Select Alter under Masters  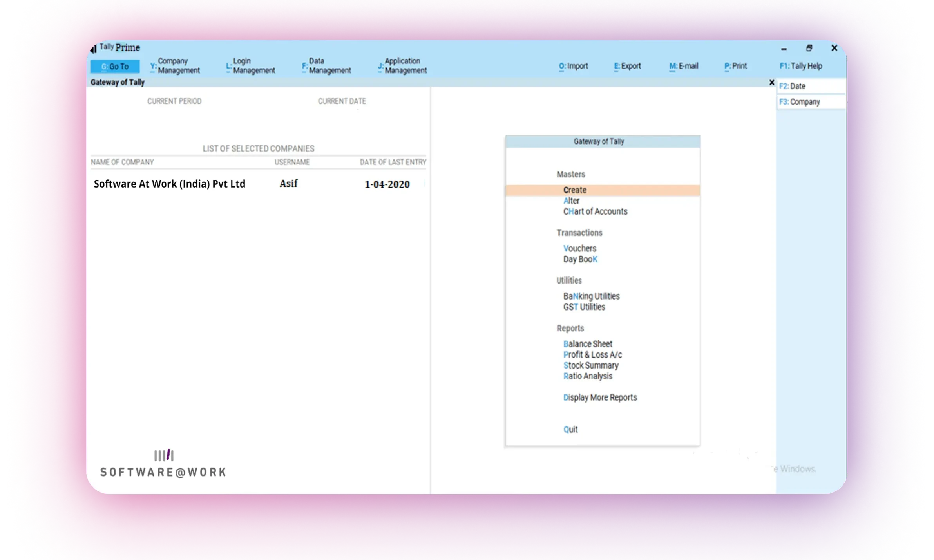point(571,201)
